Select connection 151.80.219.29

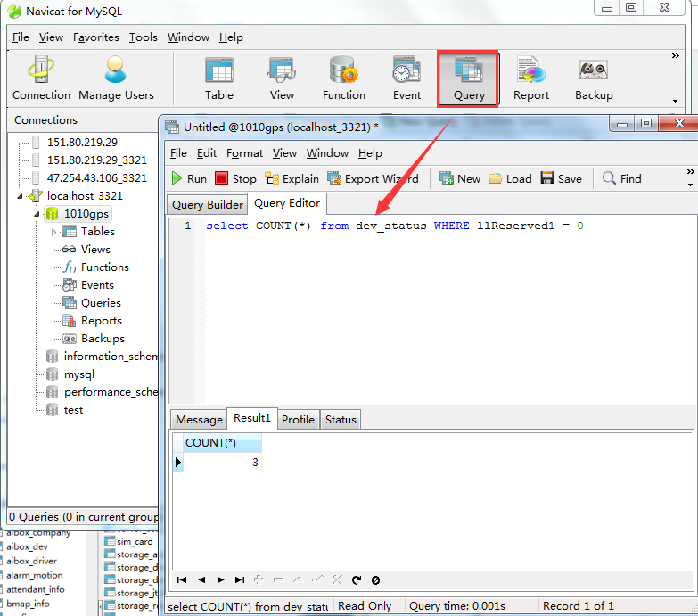(x=82, y=143)
